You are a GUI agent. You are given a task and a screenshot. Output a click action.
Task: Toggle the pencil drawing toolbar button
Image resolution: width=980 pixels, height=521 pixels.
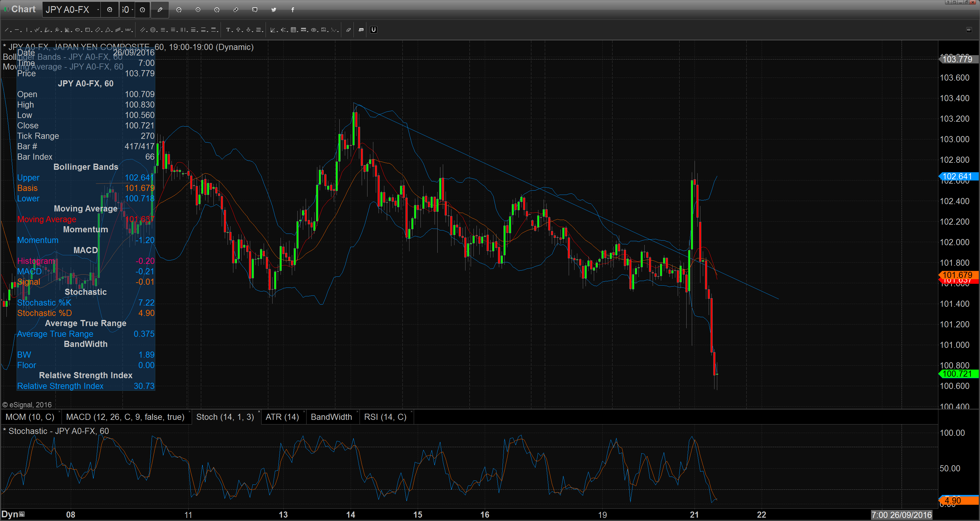[x=160, y=10]
